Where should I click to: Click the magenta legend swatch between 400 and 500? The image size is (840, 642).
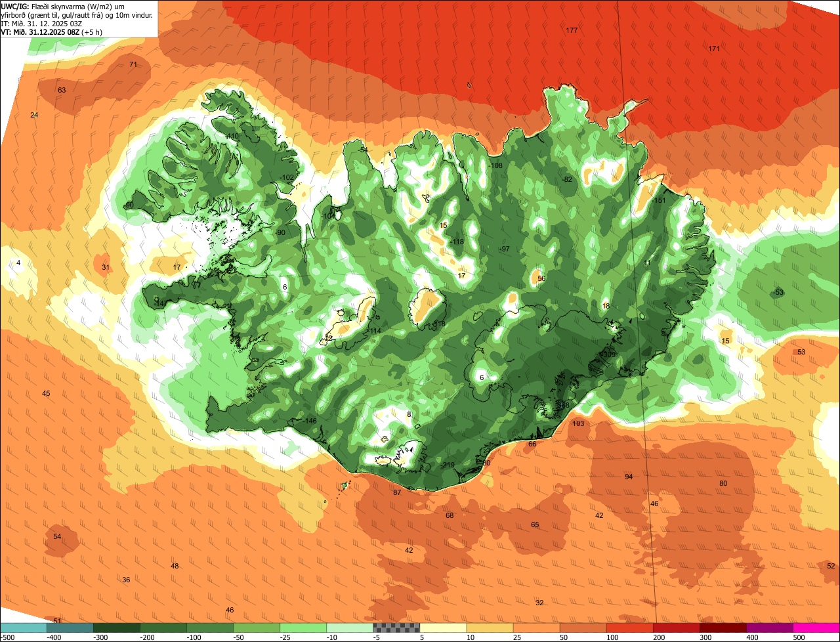pyautogui.click(x=770, y=628)
